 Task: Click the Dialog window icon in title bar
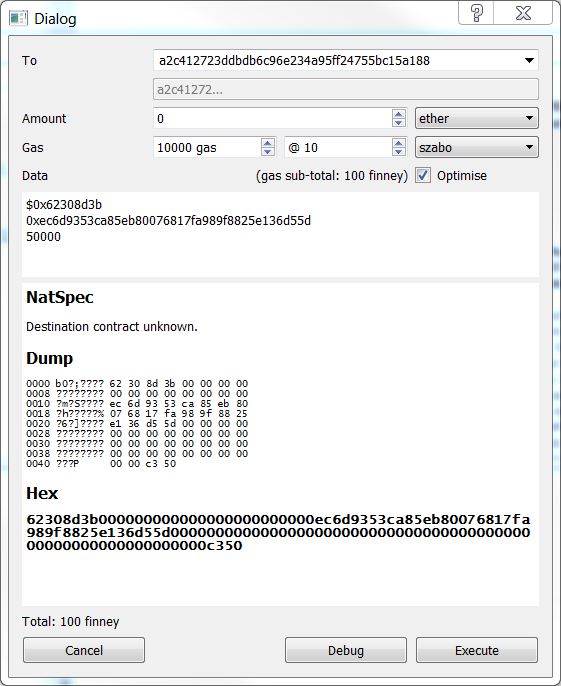18,18
